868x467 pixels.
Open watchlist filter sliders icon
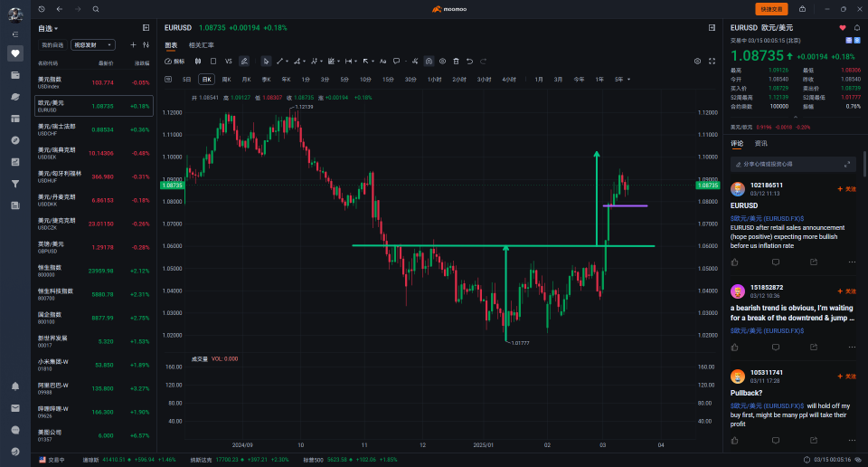pyautogui.click(x=146, y=45)
